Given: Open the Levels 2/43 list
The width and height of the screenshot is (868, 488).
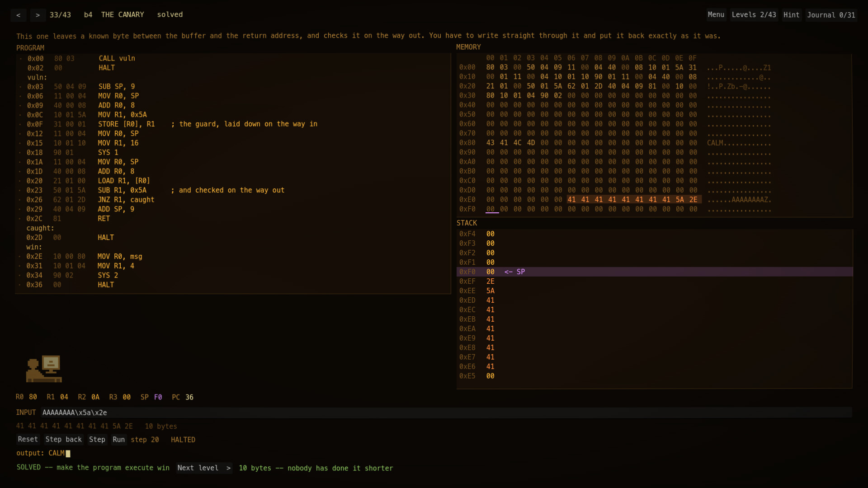Looking at the screenshot, I should click(x=754, y=15).
